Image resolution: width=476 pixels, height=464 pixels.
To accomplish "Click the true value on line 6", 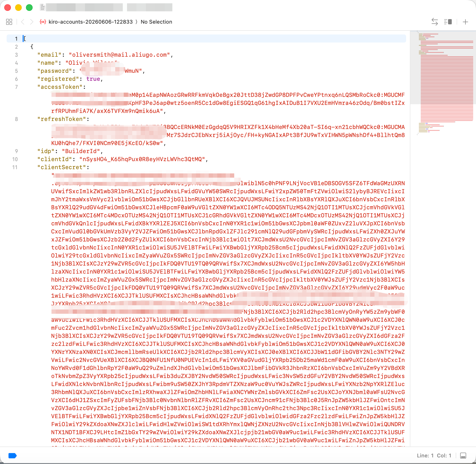I will [x=93, y=79].
